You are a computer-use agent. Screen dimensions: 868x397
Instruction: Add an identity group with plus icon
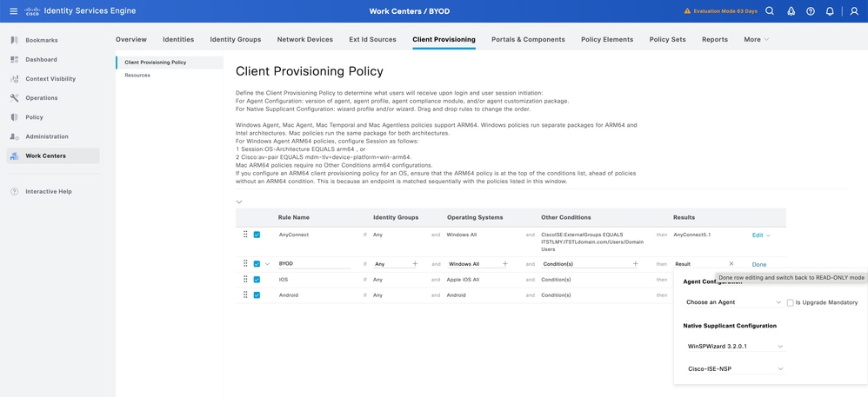[415, 264]
